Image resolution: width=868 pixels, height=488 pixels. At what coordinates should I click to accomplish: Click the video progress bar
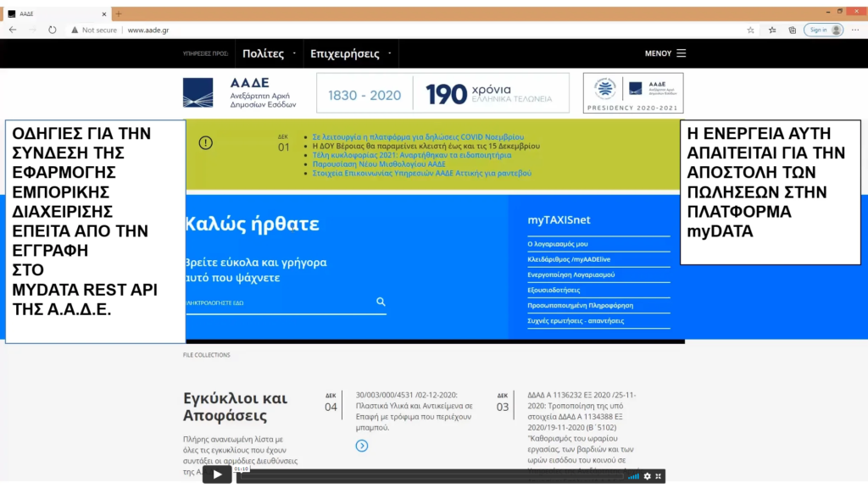click(424, 476)
